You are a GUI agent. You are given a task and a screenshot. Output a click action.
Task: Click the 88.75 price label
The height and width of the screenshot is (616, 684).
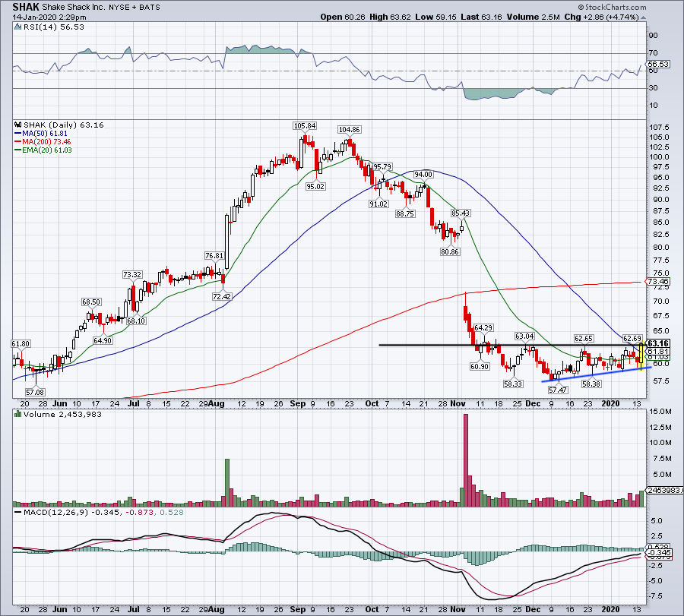405,213
